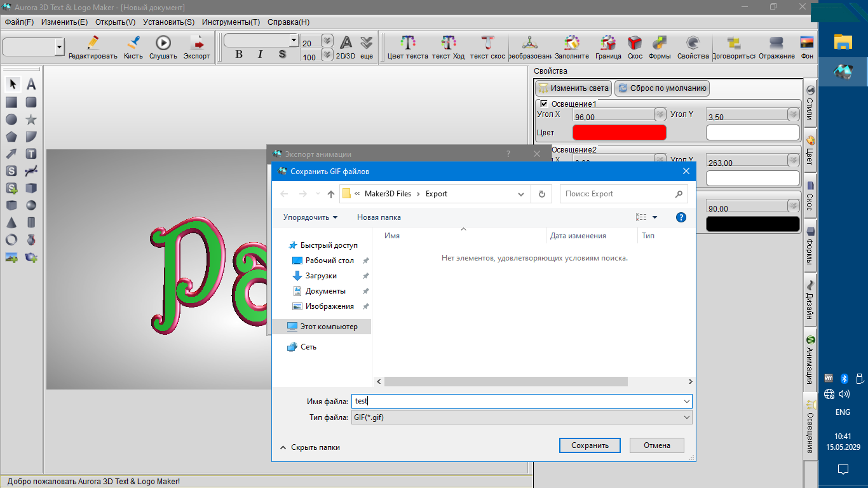
Task: Switch to the Анимация side tab
Action: click(x=810, y=359)
